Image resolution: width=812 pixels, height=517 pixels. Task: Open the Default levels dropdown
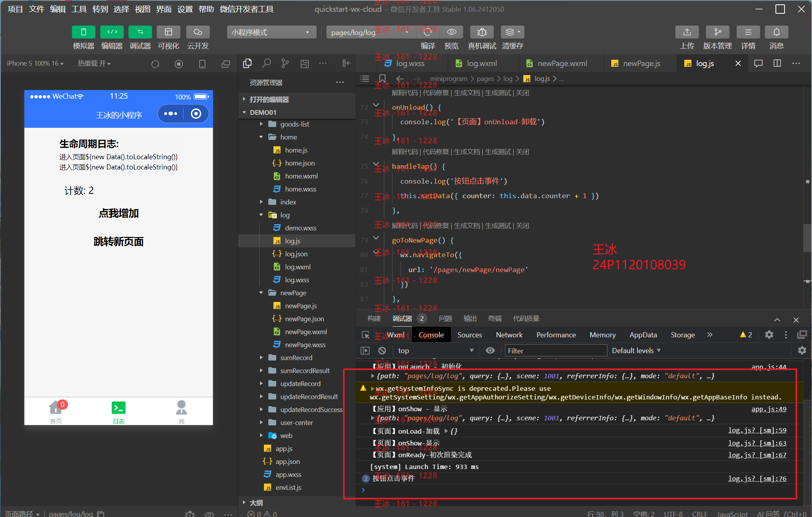tap(636, 351)
